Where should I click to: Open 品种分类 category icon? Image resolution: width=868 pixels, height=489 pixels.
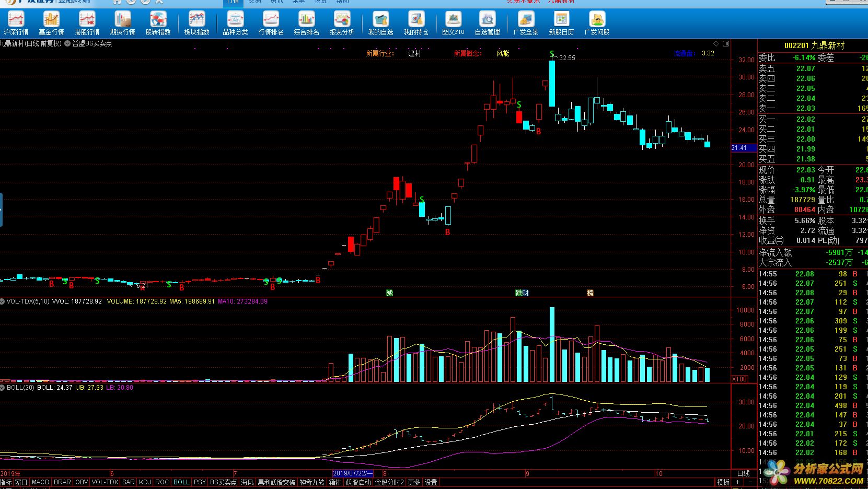(x=235, y=24)
